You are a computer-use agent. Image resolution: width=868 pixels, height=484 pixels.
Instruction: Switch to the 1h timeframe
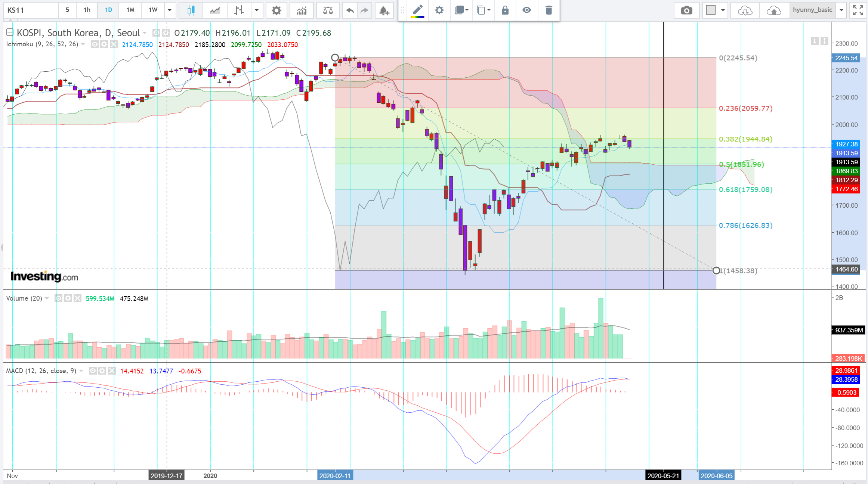87,10
